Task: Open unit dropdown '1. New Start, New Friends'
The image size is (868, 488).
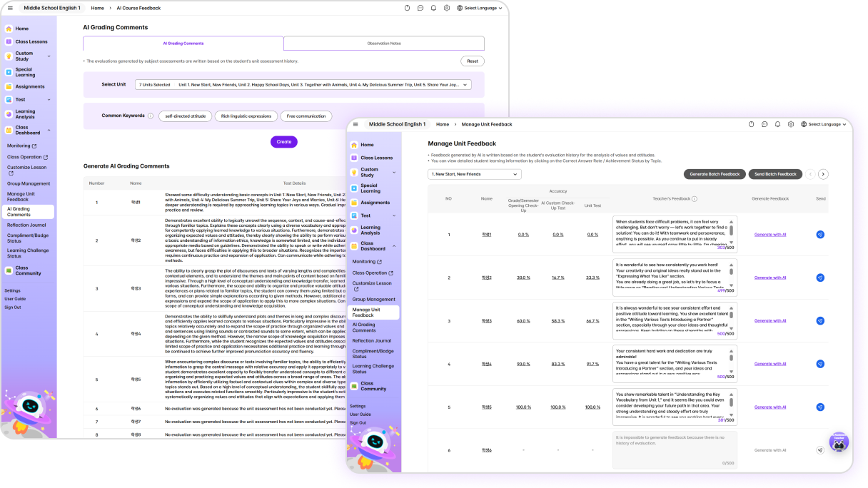Action: click(475, 174)
